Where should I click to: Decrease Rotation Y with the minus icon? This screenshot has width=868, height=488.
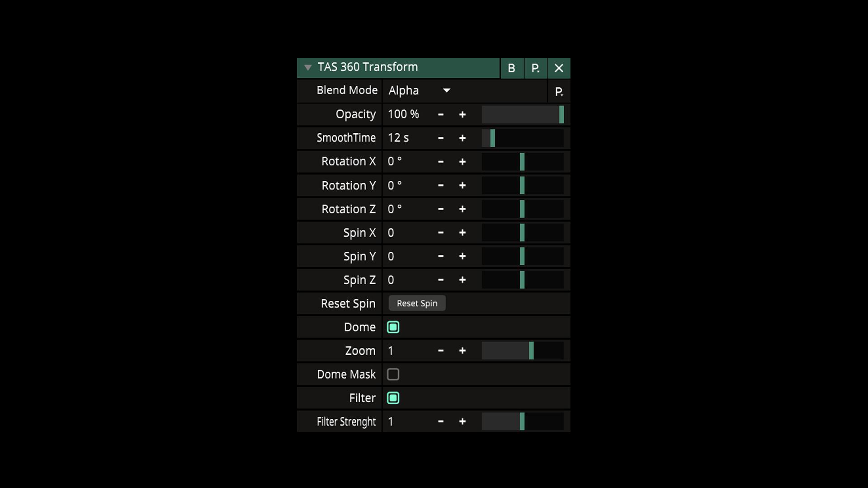[441, 185]
